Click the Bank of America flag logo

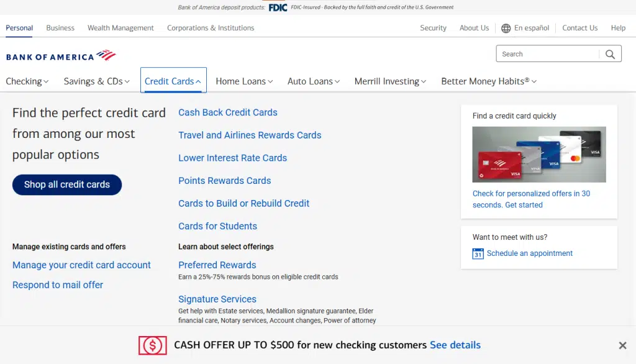(x=106, y=55)
